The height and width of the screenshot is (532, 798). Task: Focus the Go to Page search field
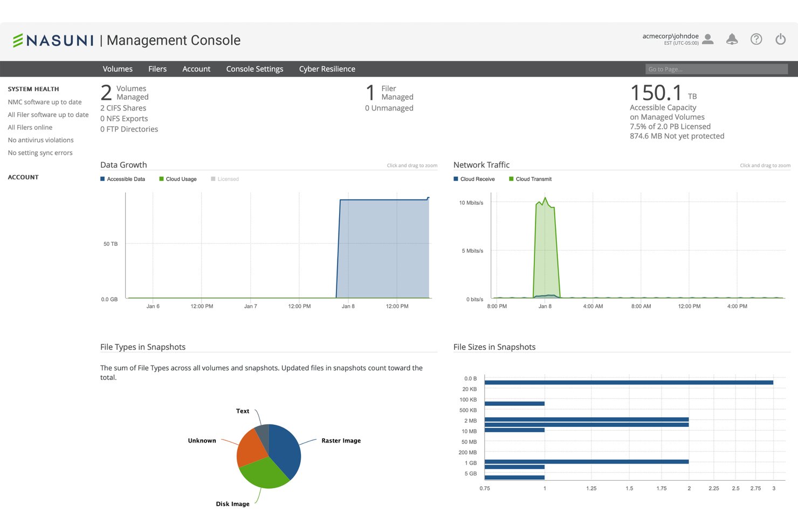[x=717, y=69]
